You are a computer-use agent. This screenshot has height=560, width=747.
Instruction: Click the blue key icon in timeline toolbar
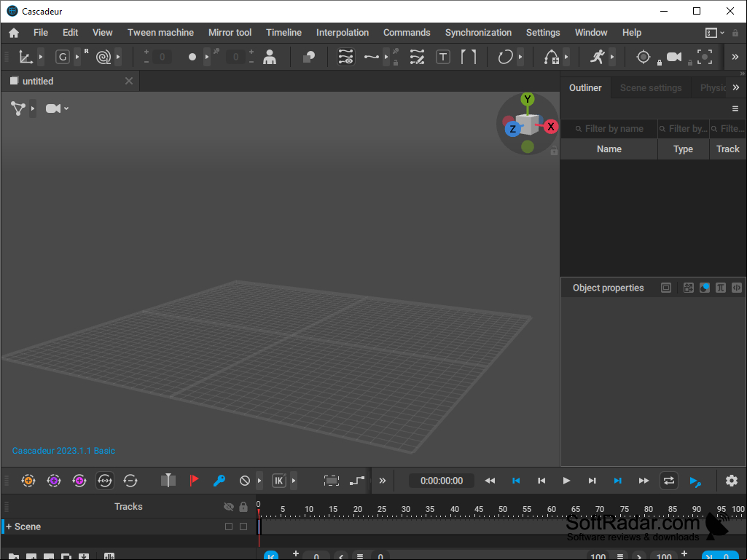[219, 481]
